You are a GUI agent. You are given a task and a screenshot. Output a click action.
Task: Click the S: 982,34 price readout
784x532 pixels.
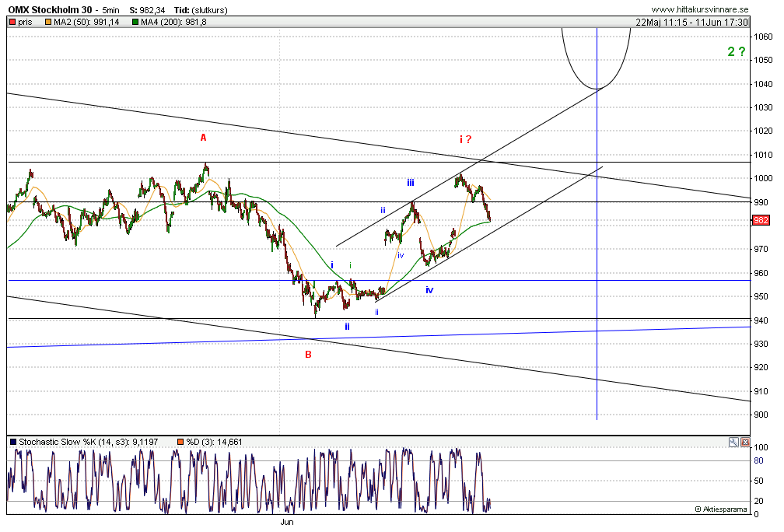[x=147, y=11]
